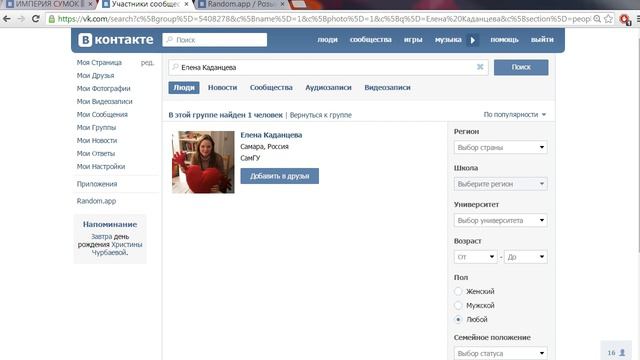This screenshot has height=360, width=640.
Task: Open Мои Настройки in sidebar
Action: click(101, 167)
